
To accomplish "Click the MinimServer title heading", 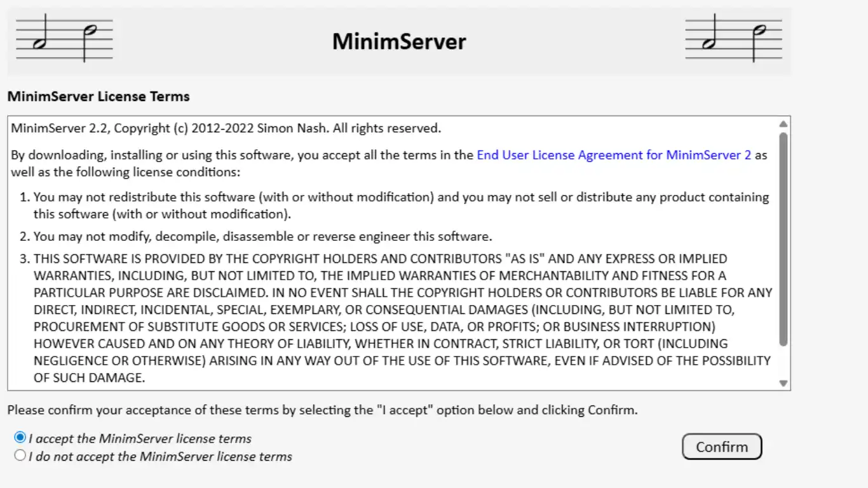I will pos(399,41).
